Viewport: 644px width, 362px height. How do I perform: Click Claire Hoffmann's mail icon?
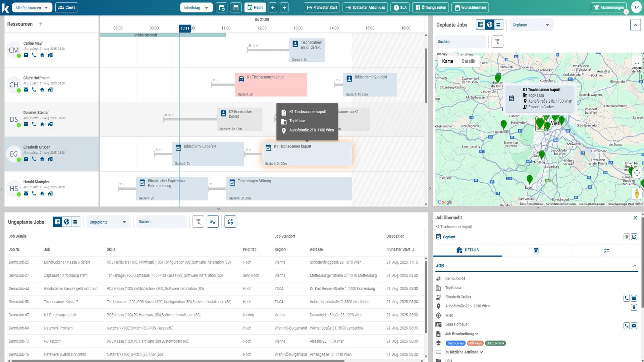26,89
